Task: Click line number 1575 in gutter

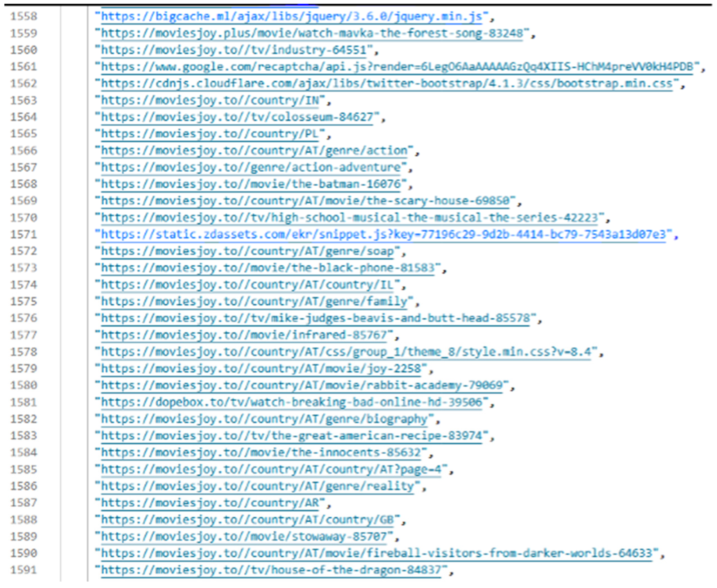Action: tap(23, 301)
